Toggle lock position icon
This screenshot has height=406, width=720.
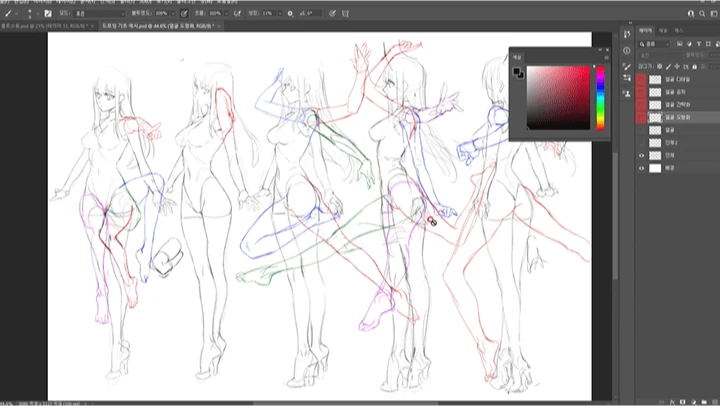[x=677, y=67]
